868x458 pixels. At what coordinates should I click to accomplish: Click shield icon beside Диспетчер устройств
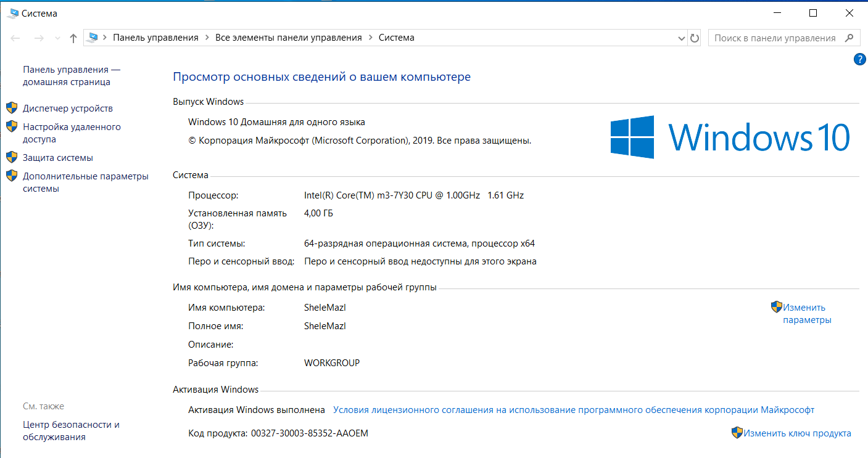pyautogui.click(x=12, y=108)
